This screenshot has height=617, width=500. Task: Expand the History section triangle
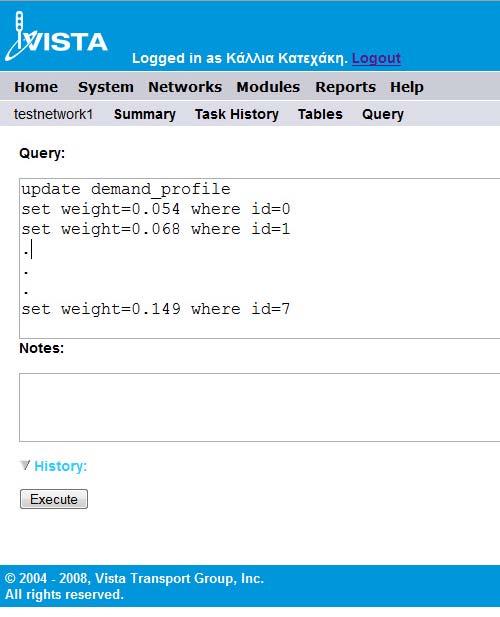click(x=25, y=466)
